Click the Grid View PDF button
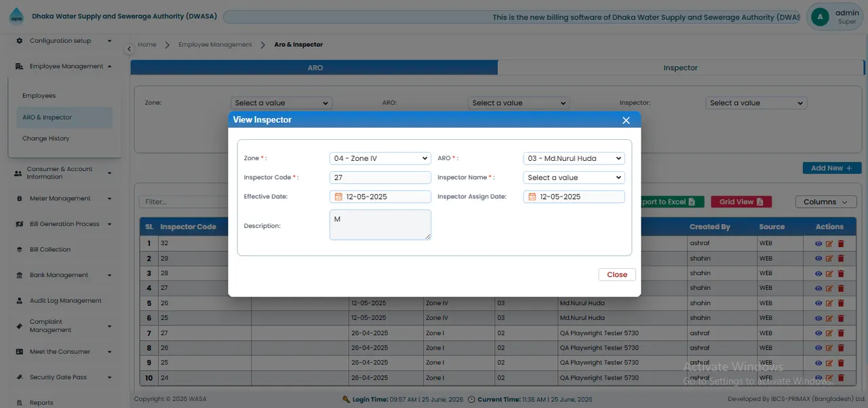The height and width of the screenshot is (408, 868). (741, 202)
